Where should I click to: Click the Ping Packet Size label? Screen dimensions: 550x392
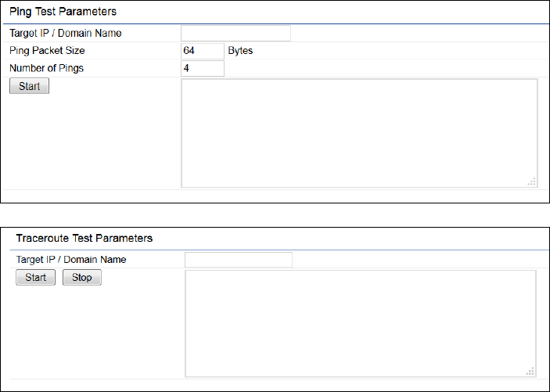point(47,51)
